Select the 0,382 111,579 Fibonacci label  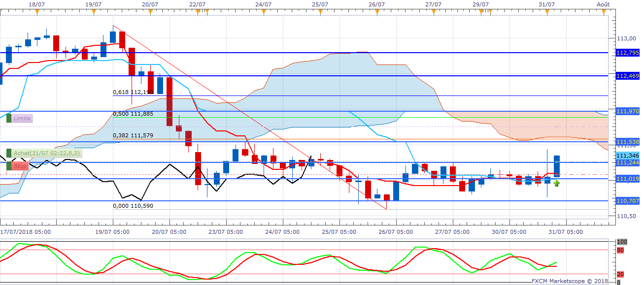point(133,135)
